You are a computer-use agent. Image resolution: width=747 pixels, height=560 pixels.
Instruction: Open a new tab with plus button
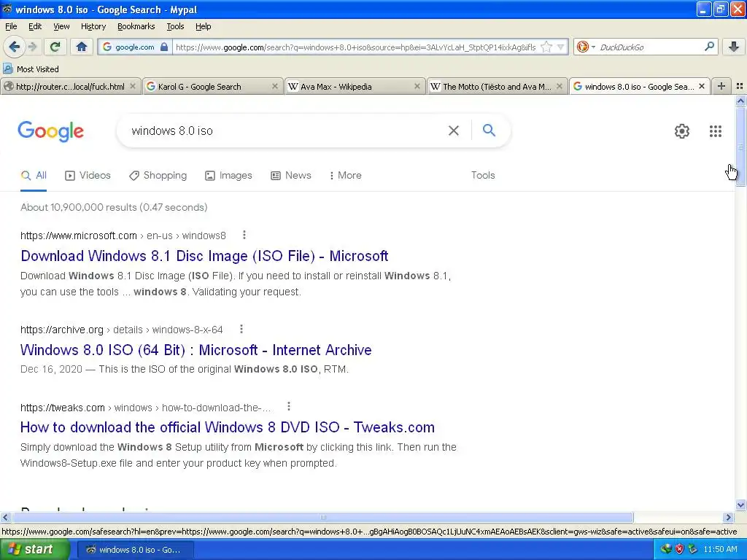(721, 86)
